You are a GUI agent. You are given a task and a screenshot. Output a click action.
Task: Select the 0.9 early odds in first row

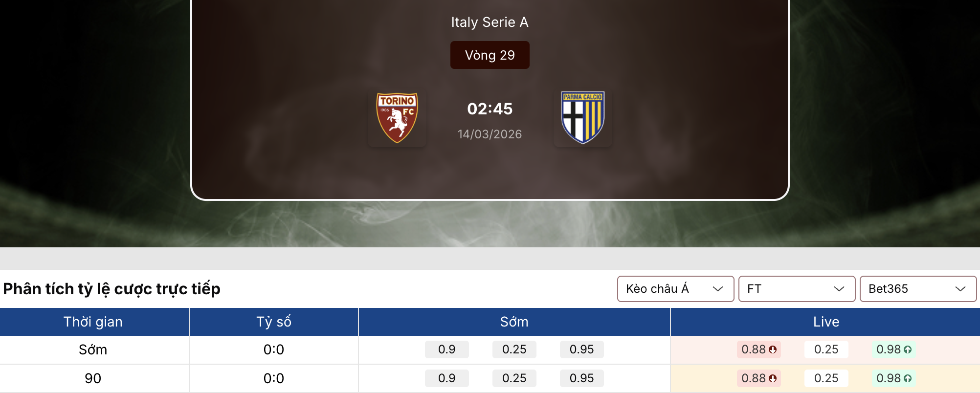[x=446, y=349]
